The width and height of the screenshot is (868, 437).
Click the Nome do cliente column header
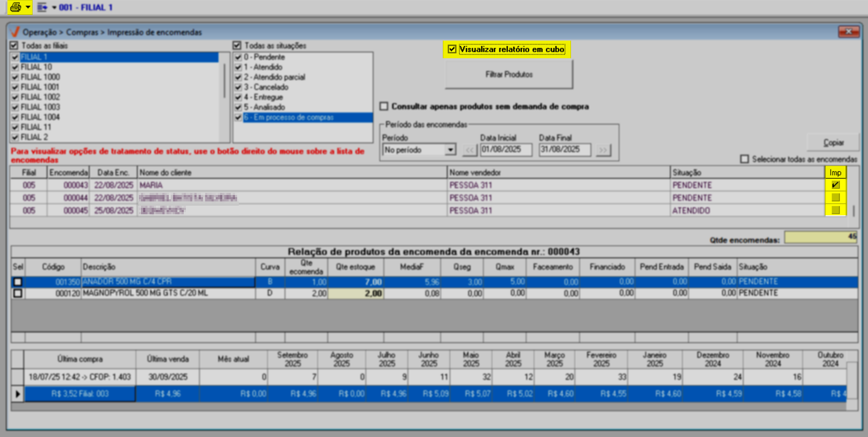292,173
